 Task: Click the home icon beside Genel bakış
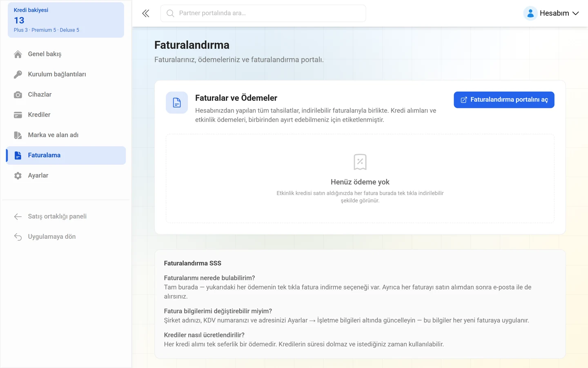[18, 54]
